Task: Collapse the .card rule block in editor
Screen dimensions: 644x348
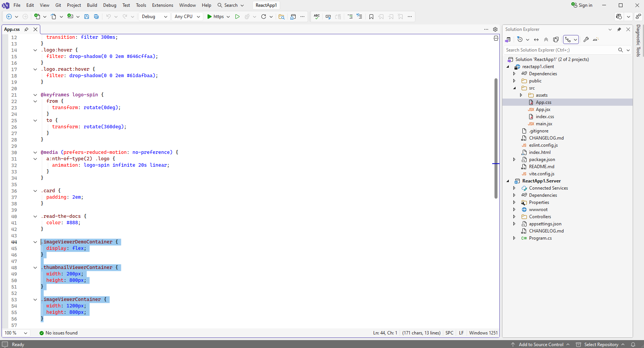Action: 35,191
